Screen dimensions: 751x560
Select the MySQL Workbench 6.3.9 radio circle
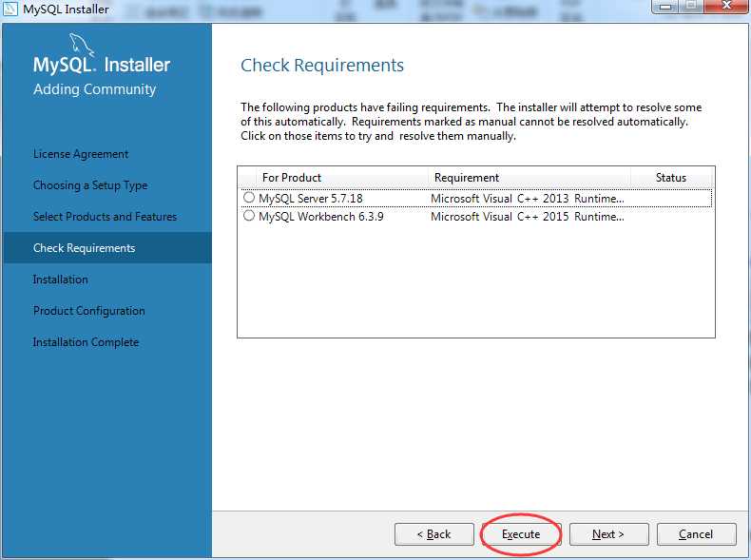[248, 216]
